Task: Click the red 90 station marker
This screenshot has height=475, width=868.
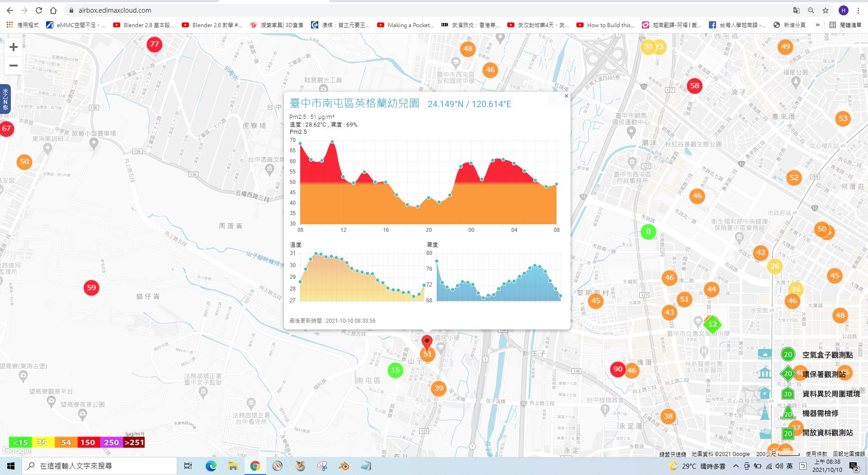Action: (618, 369)
